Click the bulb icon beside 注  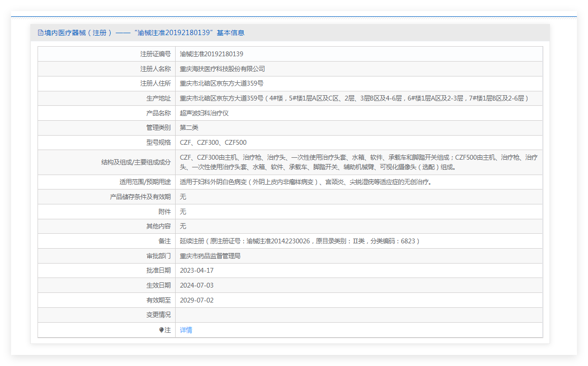click(162, 330)
